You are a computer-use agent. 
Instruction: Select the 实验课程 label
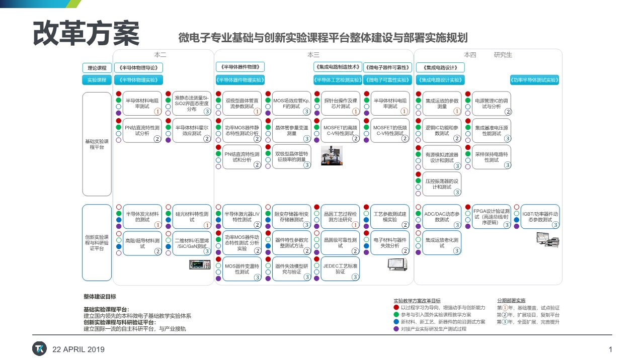[97, 80]
